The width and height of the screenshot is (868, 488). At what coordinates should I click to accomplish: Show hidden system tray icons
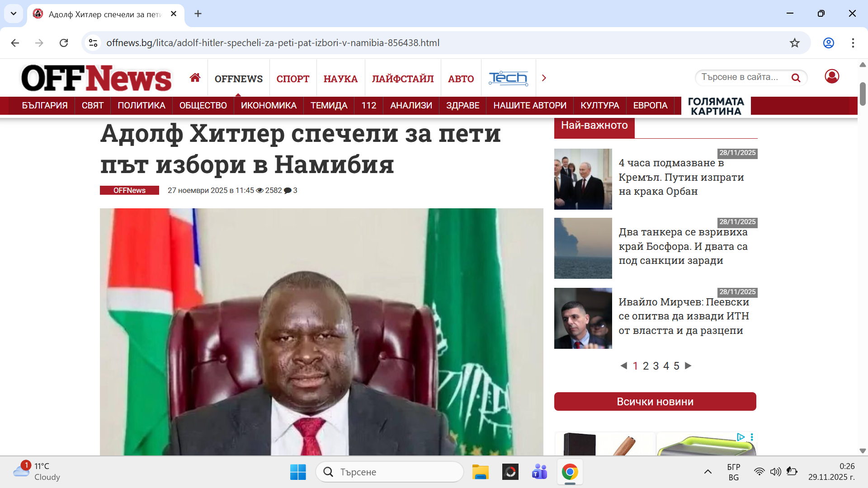click(x=708, y=472)
